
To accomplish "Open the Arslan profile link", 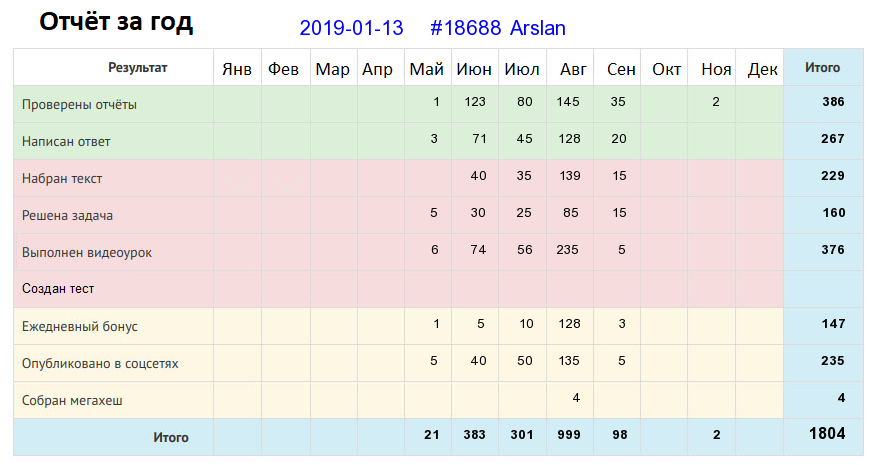I will pyautogui.click(x=538, y=28).
